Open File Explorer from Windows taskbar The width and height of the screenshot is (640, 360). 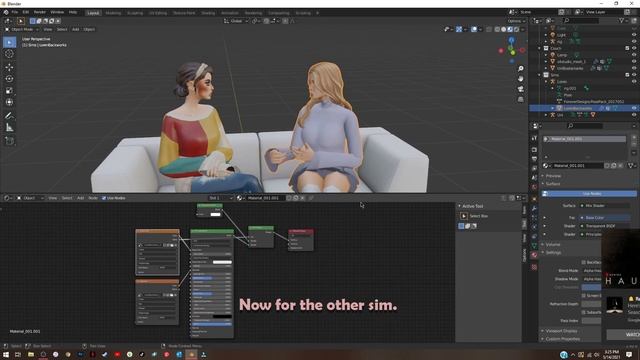pos(31,354)
